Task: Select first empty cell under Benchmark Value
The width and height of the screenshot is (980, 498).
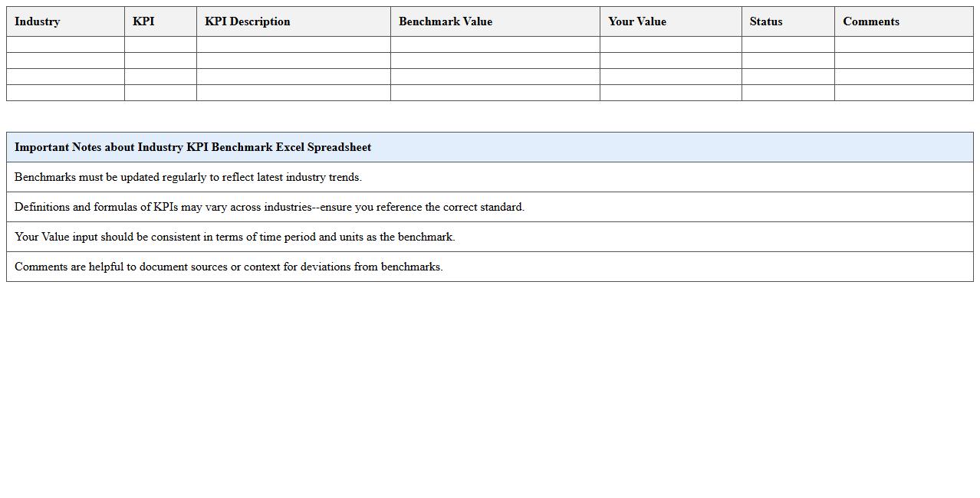Action: (x=495, y=44)
